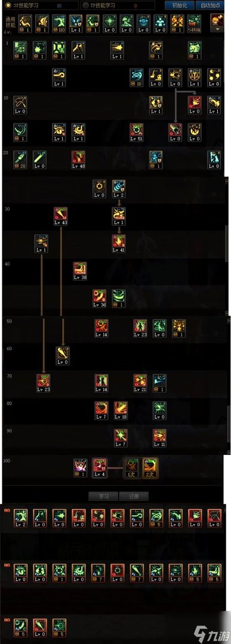
Task: Click the 初始化 reset button
Action: [x=179, y=5]
